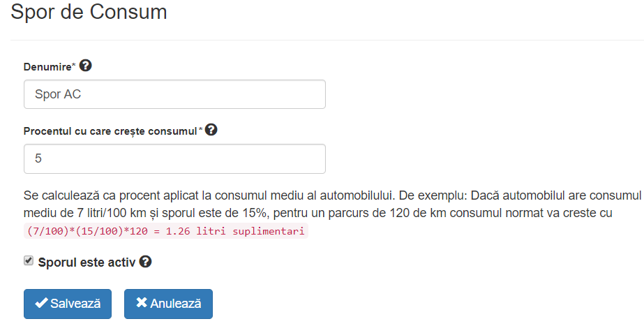
Task: Cancel editing via the Anulează button
Action: click(x=168, y=304)
